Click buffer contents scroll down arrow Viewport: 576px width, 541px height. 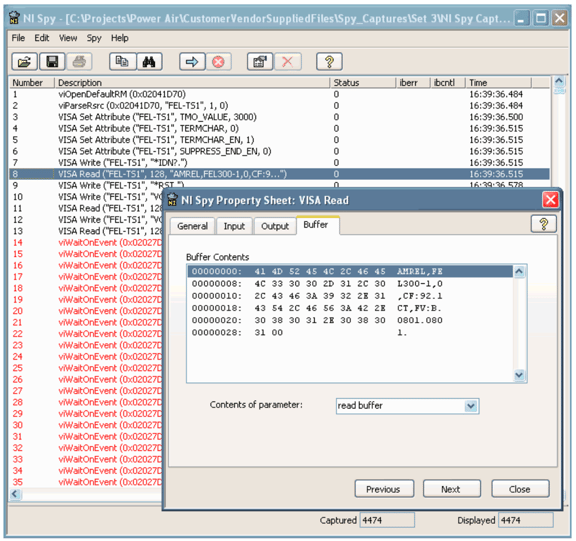coord(519,375)
